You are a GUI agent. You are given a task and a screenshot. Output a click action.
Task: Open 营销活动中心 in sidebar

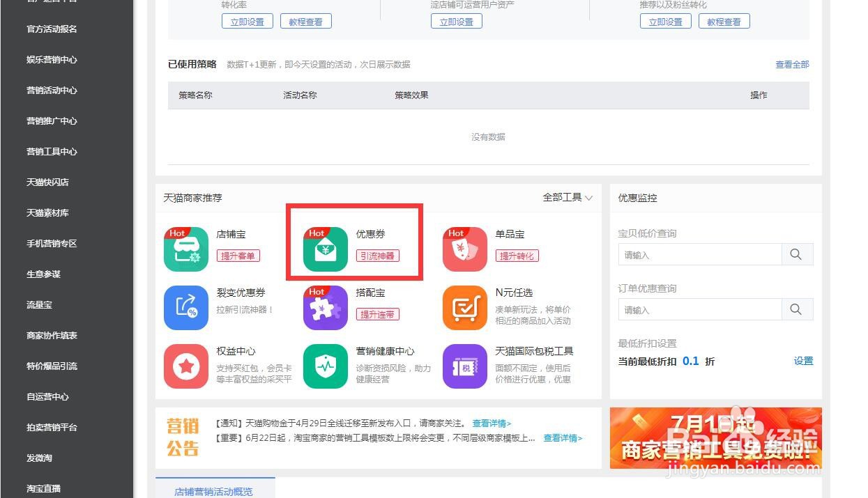[x=52, y=91]
